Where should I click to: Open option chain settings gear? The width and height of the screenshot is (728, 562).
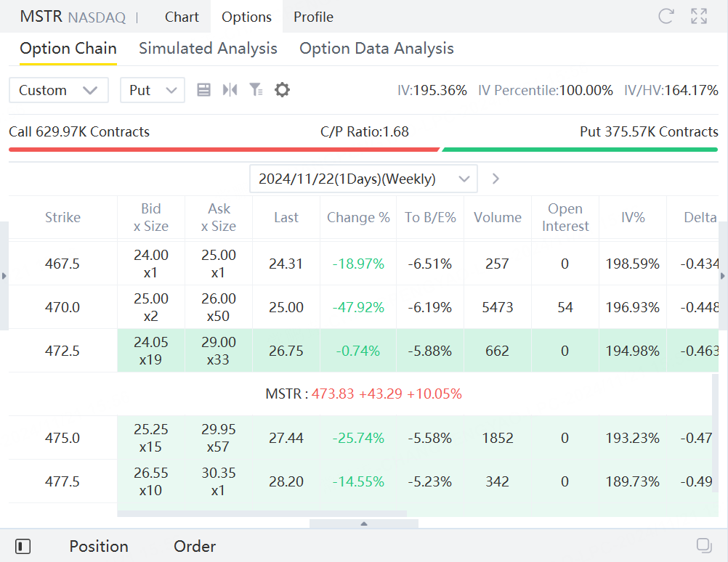[x=282, y=90]
